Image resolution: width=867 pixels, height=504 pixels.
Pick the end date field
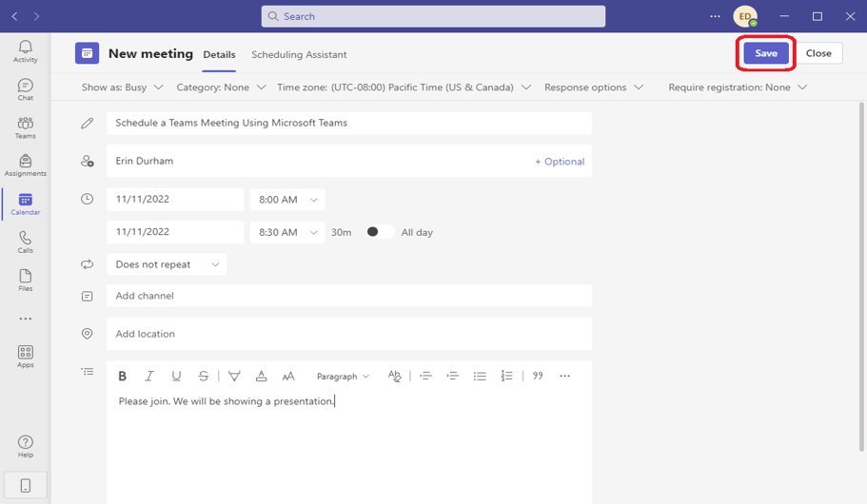click(175, 232)
